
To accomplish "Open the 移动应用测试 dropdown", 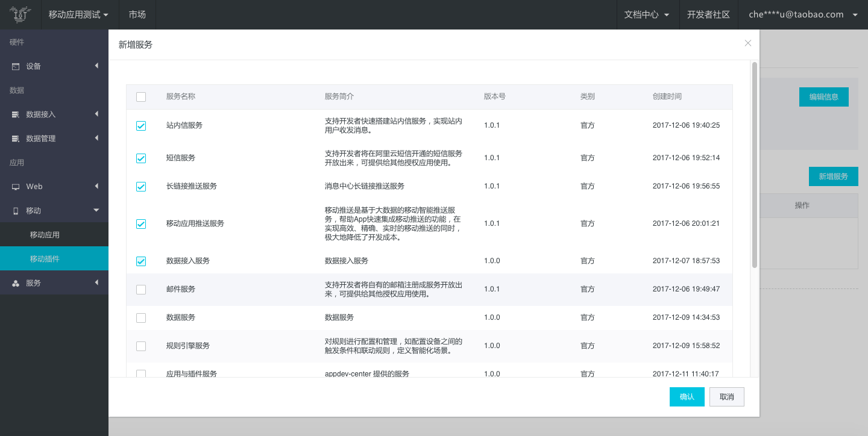I will (79, 14).
